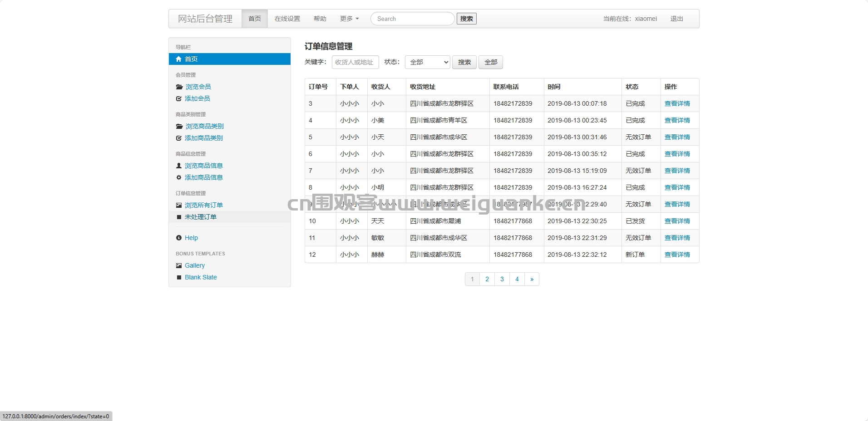
Task: Click the 订单信息管理 page heading
Action: coord(329,46)
